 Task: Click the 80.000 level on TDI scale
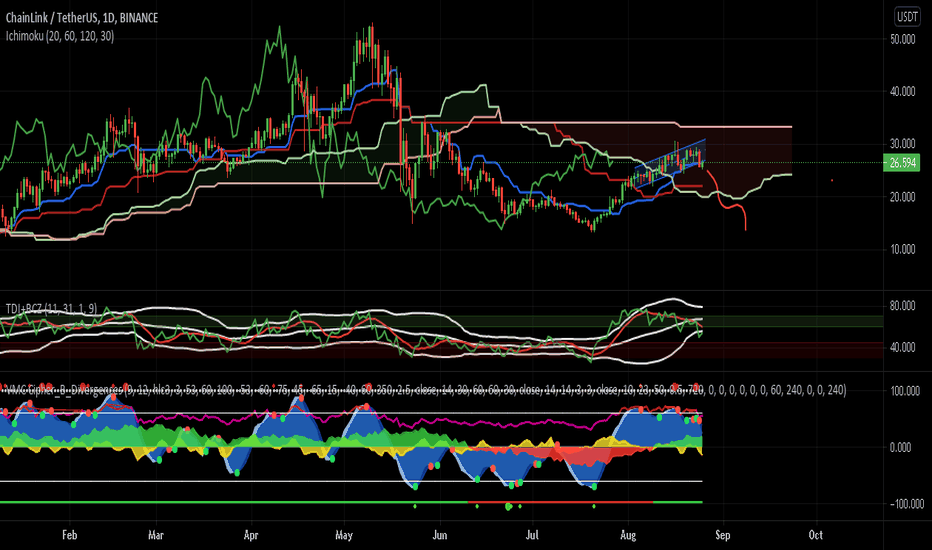click(902, 306)
